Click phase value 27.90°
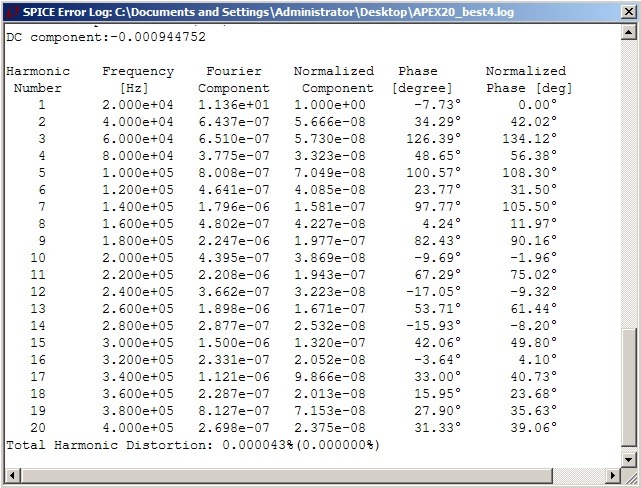The width and height of the screenshot is (641, 488). [437, 411]
